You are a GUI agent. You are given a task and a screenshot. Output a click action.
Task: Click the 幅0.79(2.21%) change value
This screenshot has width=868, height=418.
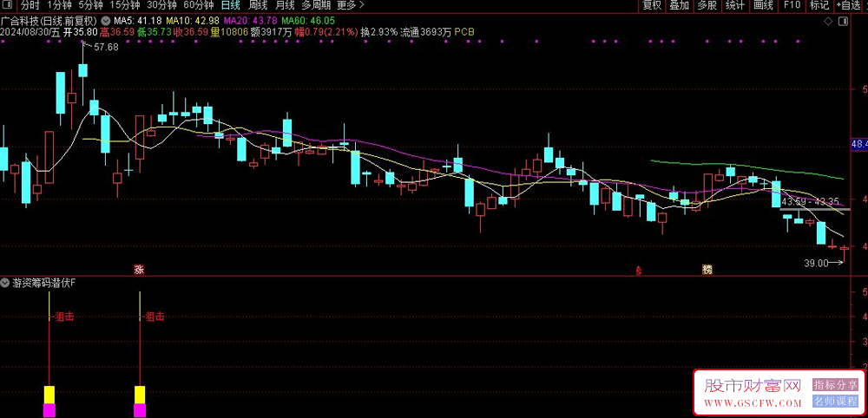(327, 32)
